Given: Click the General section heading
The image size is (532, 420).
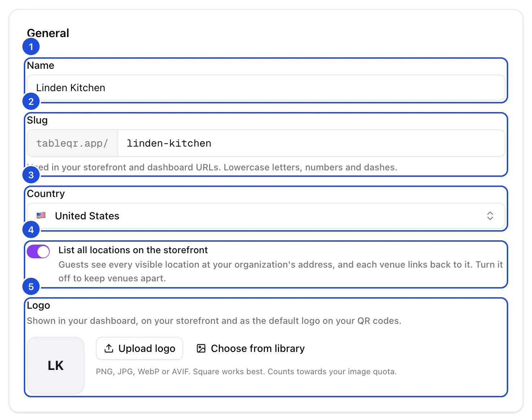Looking at the screenshot, I should (48, 33).
